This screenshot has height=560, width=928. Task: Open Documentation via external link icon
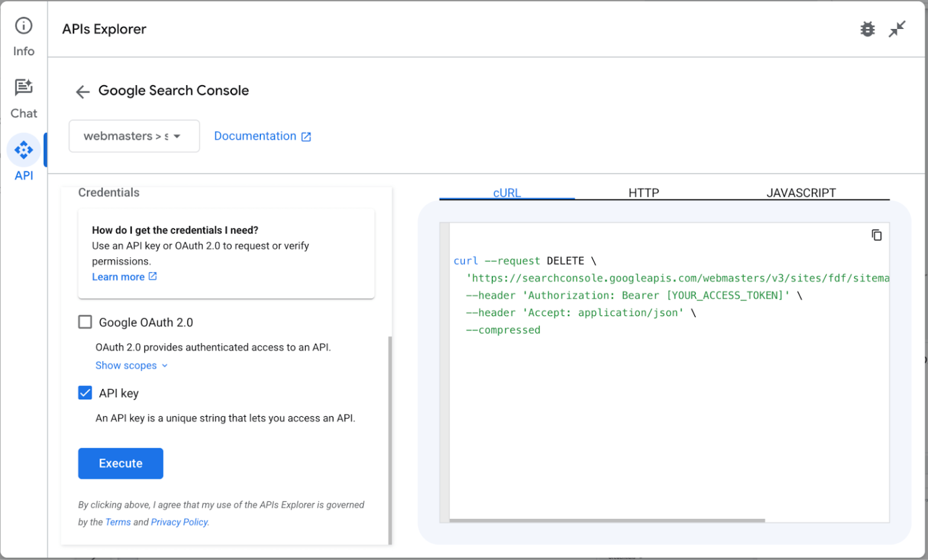click(x=306, y=136)
